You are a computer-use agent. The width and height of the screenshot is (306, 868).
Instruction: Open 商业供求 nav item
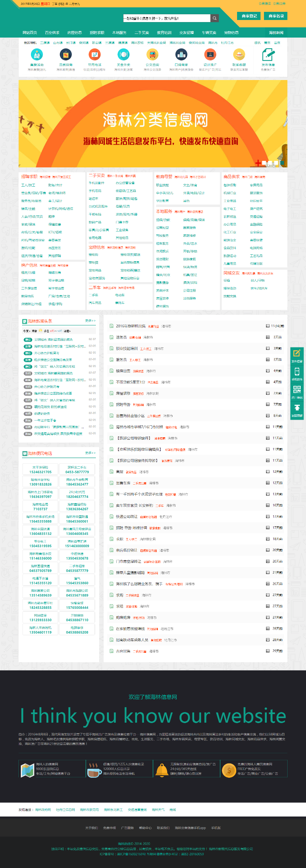coord(52,33)
